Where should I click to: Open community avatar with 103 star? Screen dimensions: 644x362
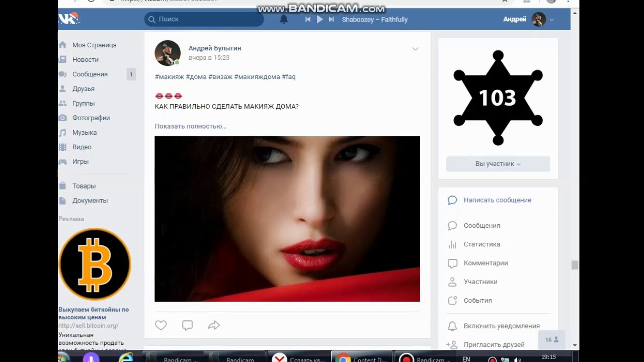(x=498, y=98)
